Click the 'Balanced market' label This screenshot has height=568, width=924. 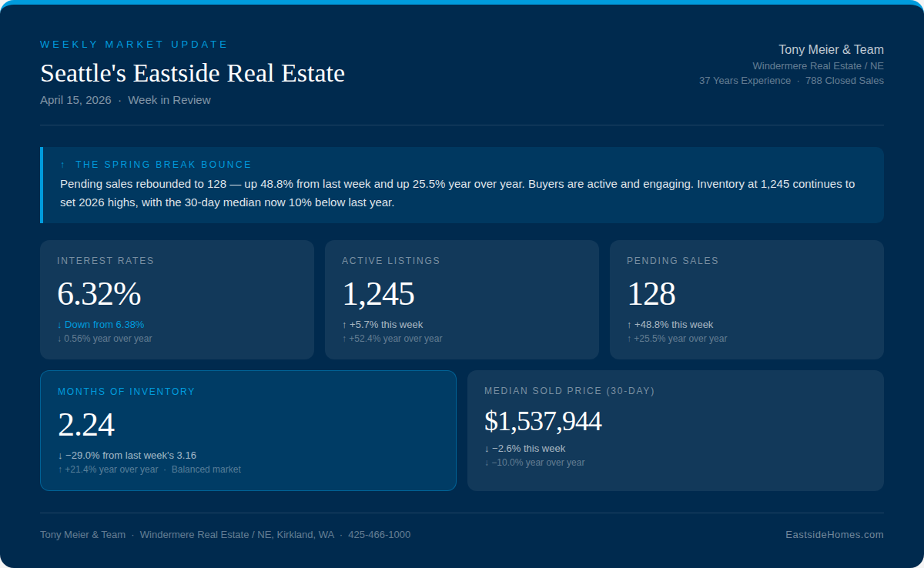(206, 469)
